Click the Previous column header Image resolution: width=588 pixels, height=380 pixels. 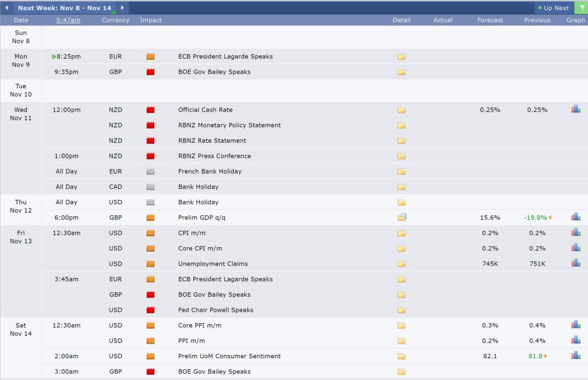point(537,20)
